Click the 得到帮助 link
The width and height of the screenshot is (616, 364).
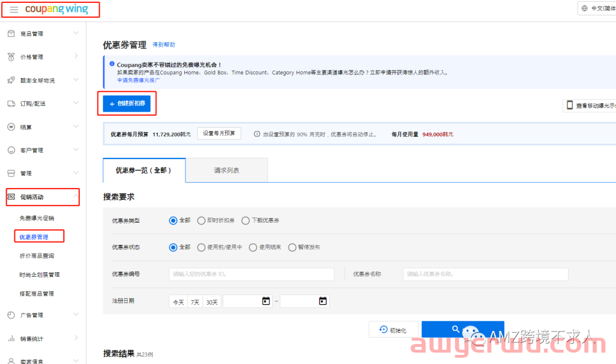(164, 44)
